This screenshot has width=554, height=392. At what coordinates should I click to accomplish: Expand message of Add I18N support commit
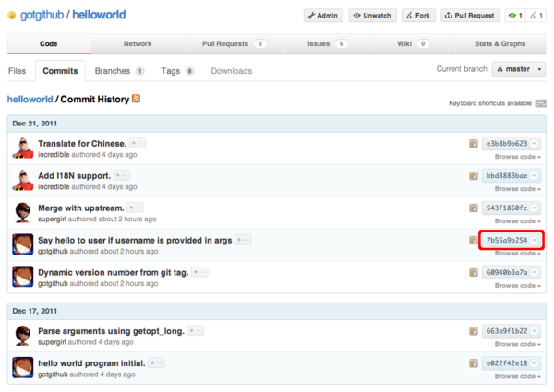pyautogui.click(x=122, y=175)
